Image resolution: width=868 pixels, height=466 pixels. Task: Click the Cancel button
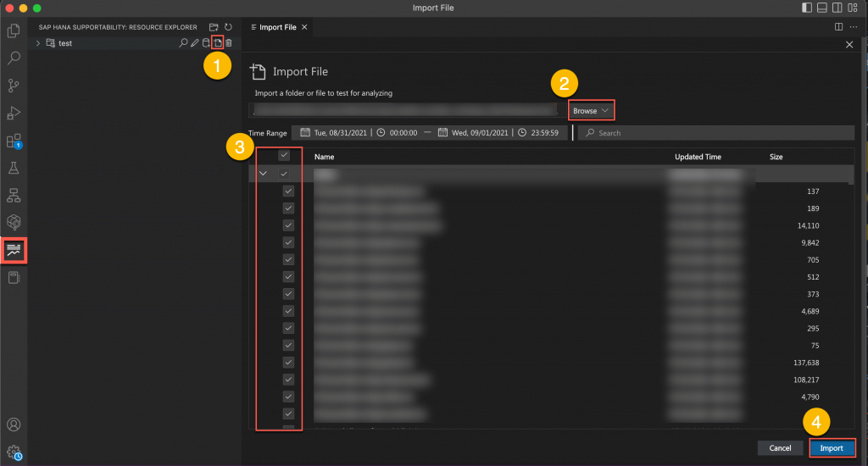click(x=780, y=447)
